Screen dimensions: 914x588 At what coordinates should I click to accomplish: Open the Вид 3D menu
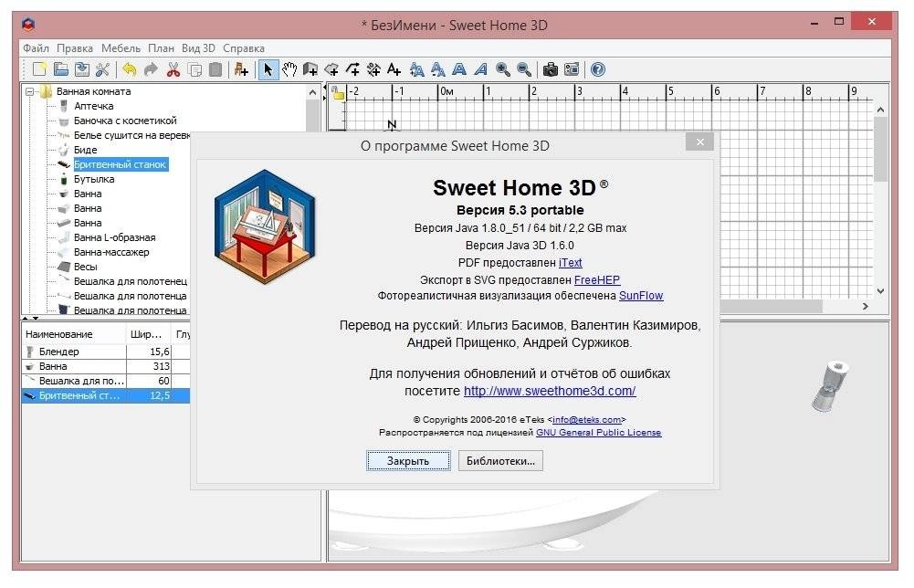[x=198, y=48]
